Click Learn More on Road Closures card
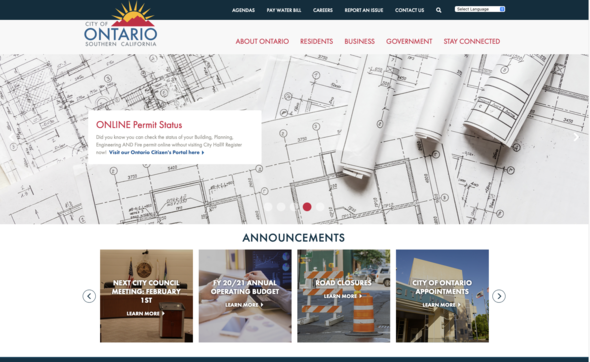This screenshot has height=362, width=590. [343, 296]
